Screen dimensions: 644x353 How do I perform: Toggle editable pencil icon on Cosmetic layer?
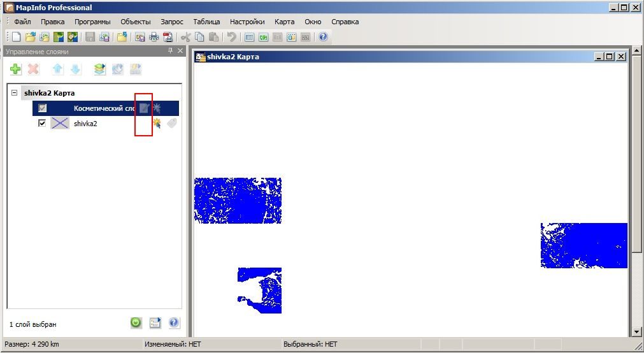pos(144,108)
